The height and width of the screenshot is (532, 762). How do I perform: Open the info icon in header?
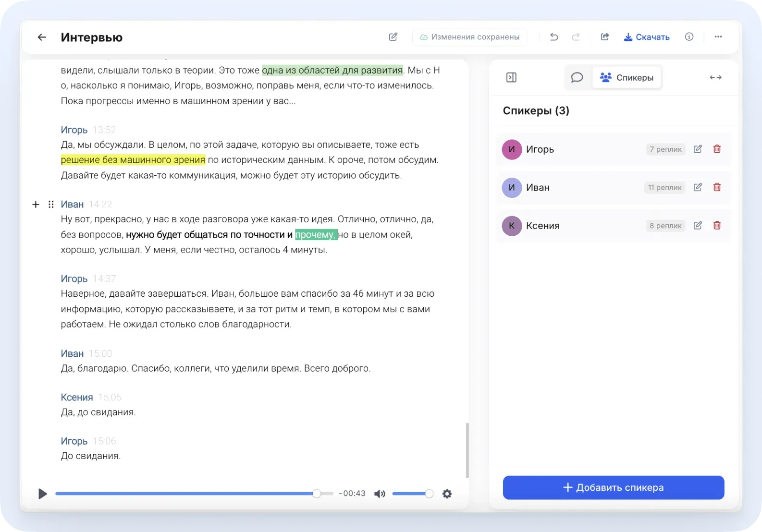689,37
